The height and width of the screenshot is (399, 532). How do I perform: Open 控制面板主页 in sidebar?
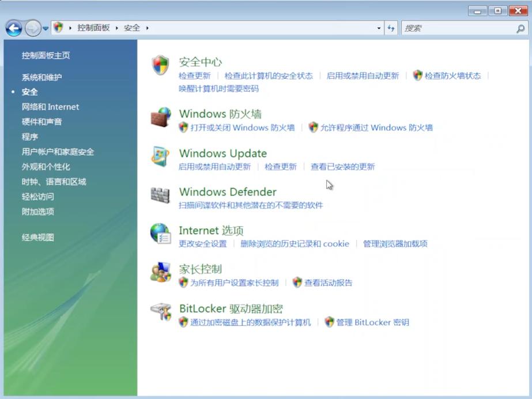(x=46, y=55)
